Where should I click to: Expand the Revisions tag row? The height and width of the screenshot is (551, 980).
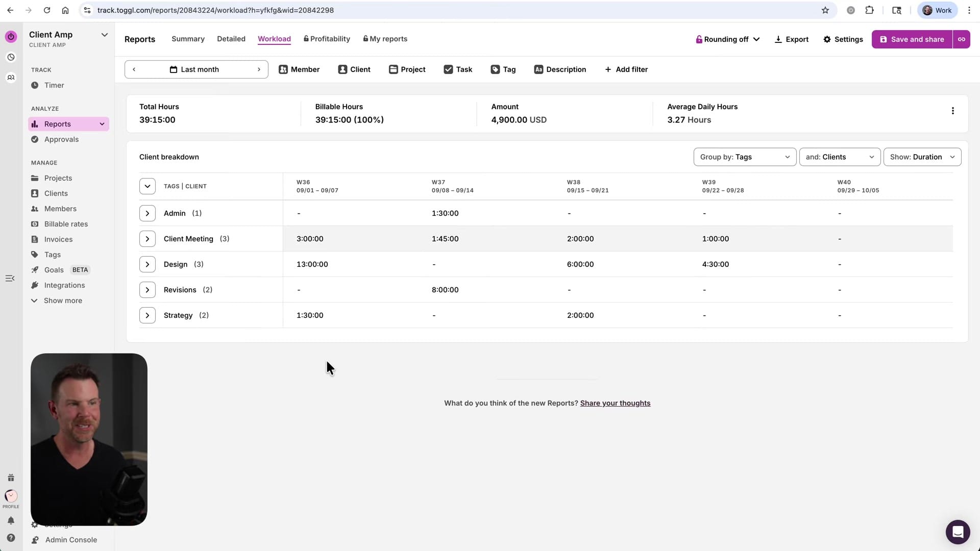pyautogui.click(x=148, y=290)
